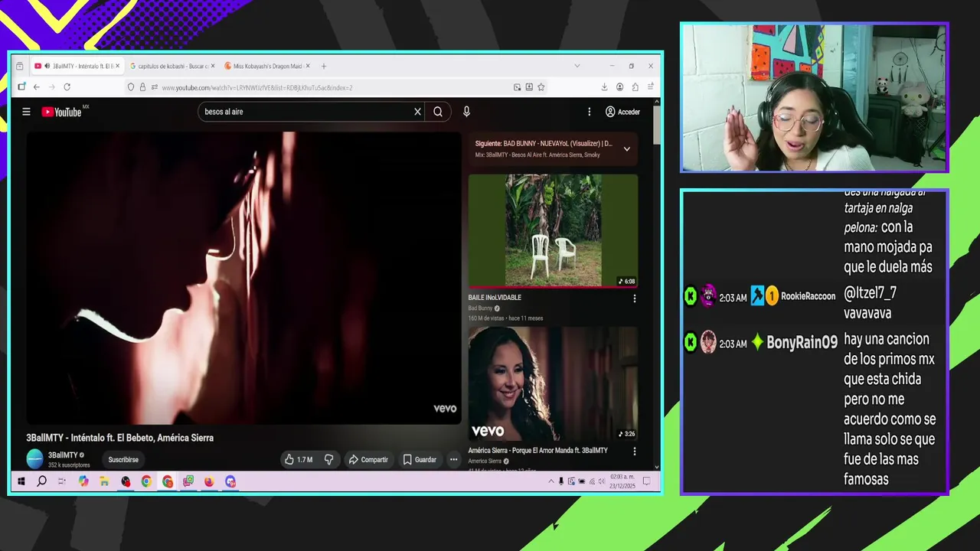980x551 pixels.
Task: Open browser extensions puzzle icon
Action: tap(635, 87)
